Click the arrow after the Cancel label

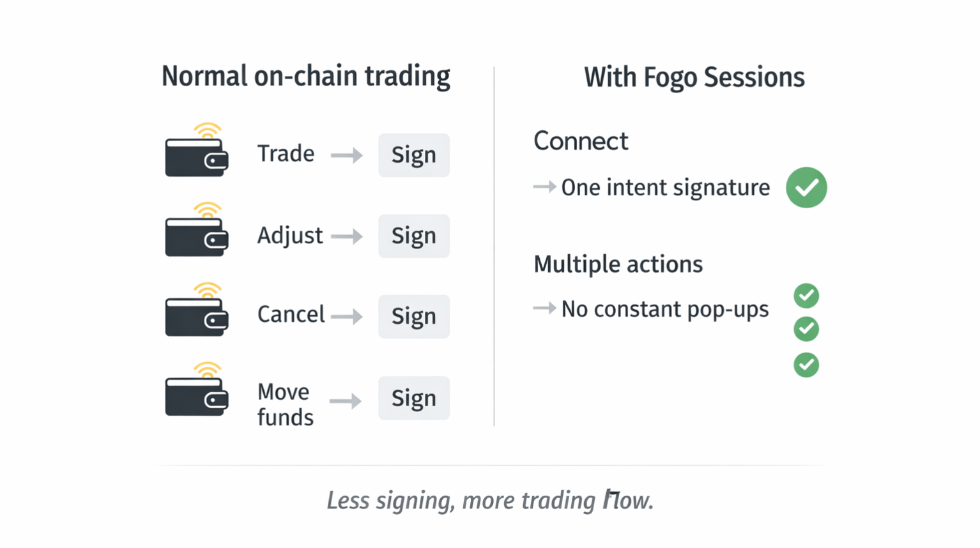coord(346,316)
